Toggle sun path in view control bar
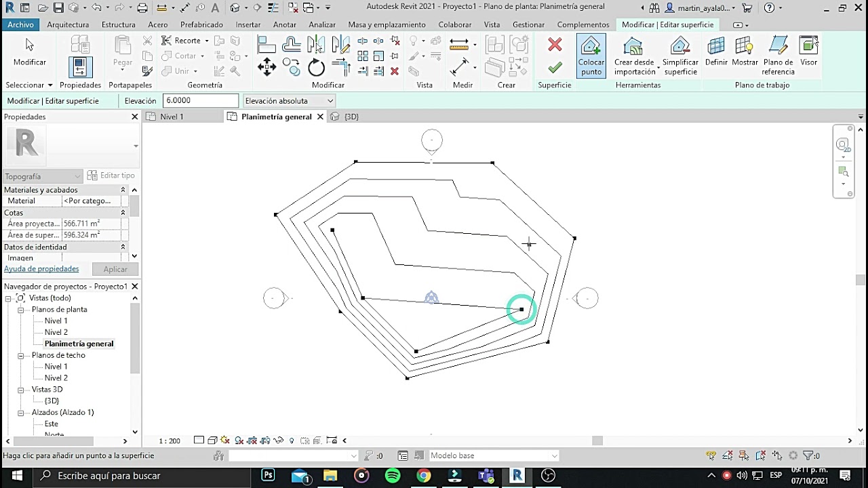Image resolution: width=868 pixels, height=488 pixels. pos(225,441)
